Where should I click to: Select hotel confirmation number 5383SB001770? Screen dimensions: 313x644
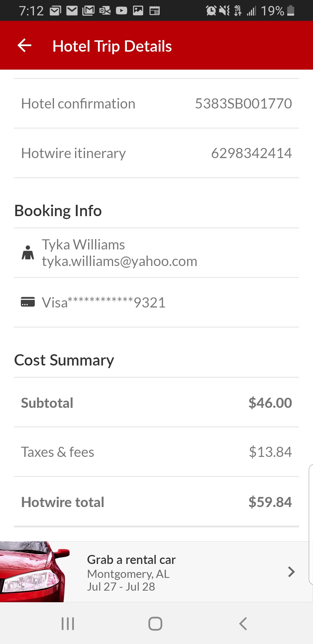[x=243, y=104]
